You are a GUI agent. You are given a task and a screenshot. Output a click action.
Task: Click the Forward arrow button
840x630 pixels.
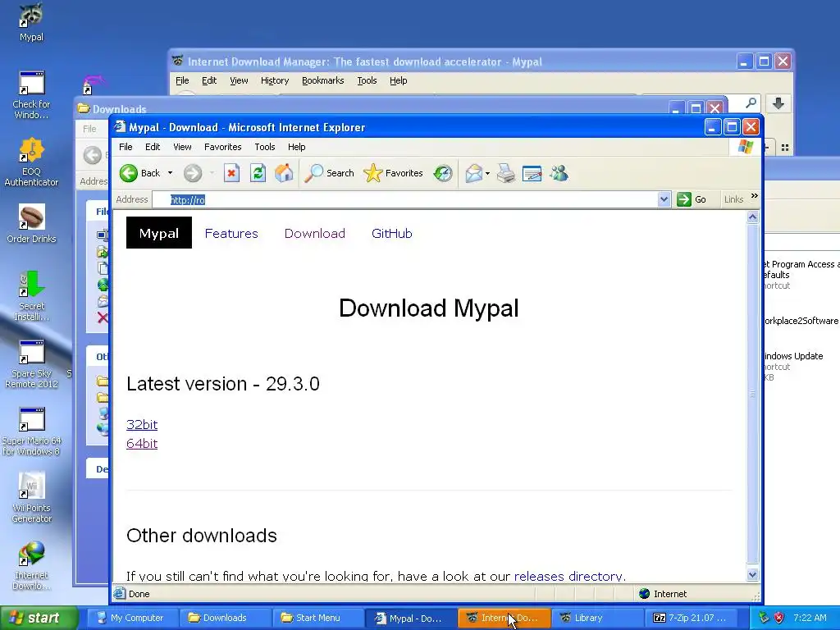tap(193, 173)
